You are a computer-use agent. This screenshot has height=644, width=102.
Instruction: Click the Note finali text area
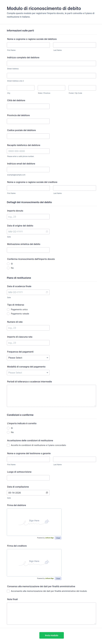[51, 613]
